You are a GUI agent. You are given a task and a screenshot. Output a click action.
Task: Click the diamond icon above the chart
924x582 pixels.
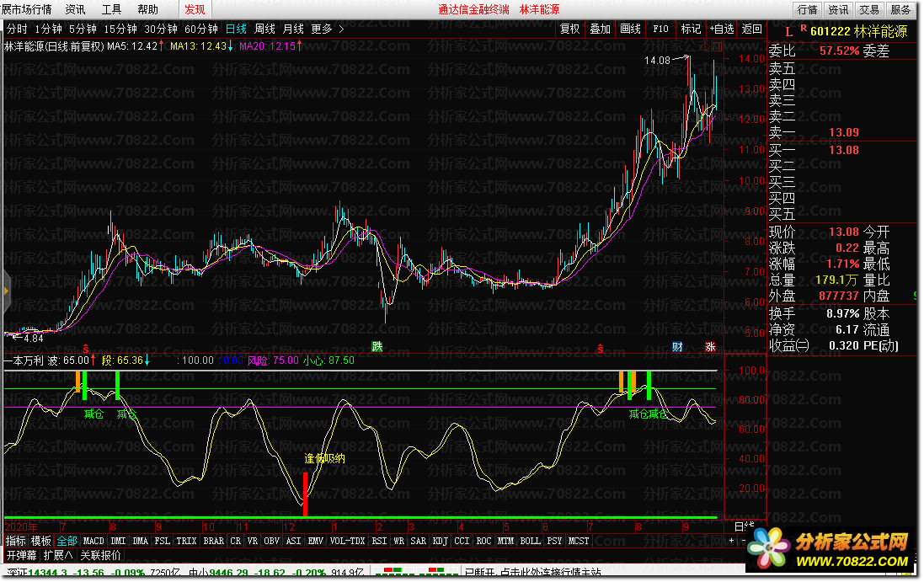click(704, 46)
